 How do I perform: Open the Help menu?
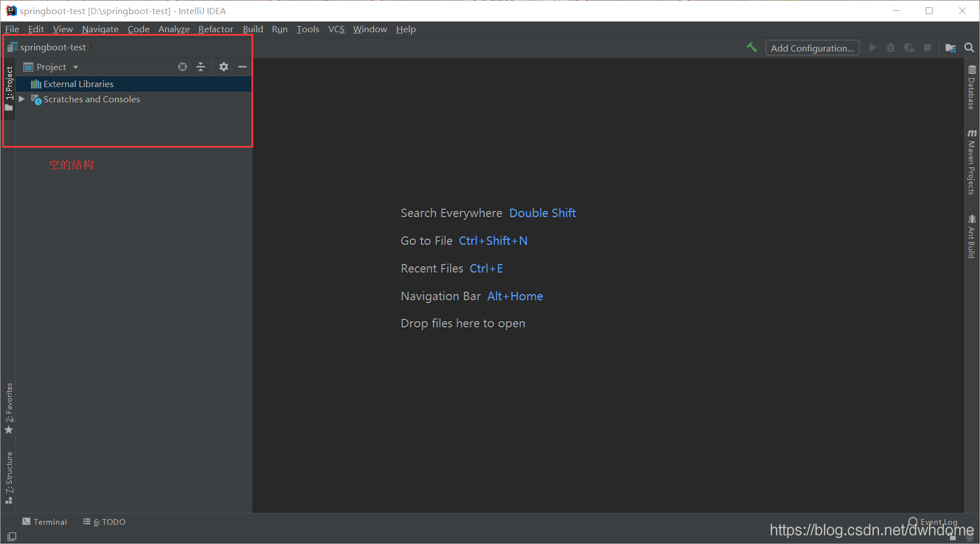(406, 29)
